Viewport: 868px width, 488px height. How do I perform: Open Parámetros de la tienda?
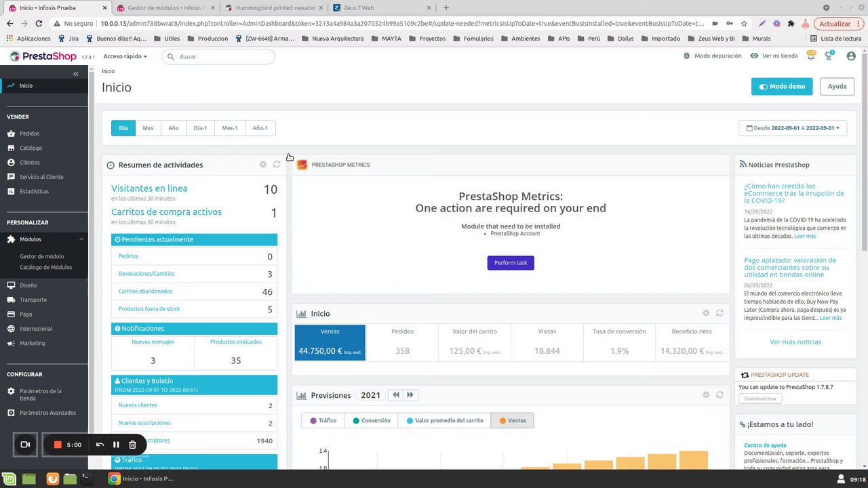point(40,394)
